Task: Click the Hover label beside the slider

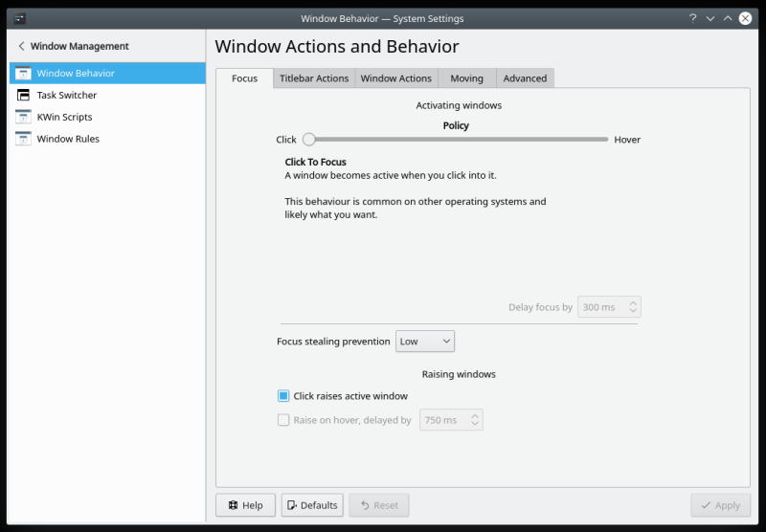Action: (627, 140)
